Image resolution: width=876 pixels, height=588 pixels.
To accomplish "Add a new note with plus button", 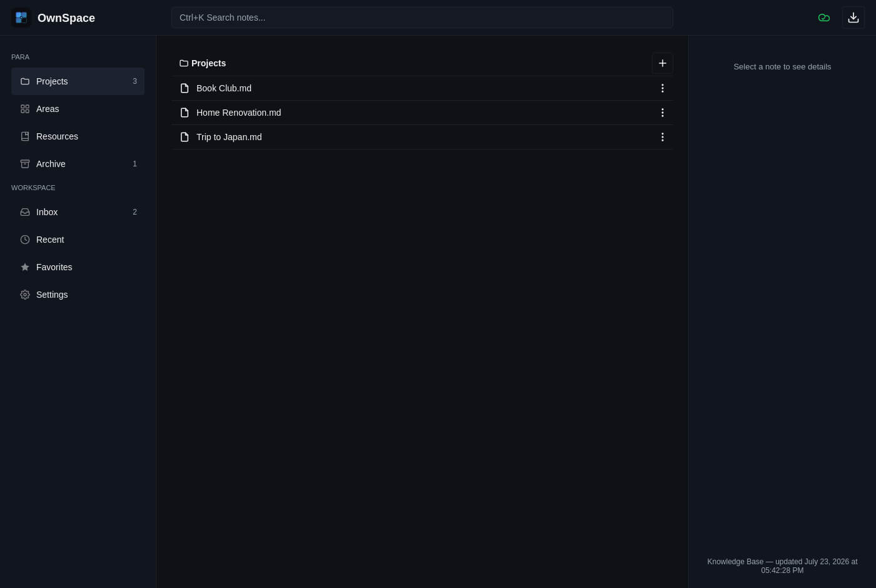I will (x=663, y=63).
